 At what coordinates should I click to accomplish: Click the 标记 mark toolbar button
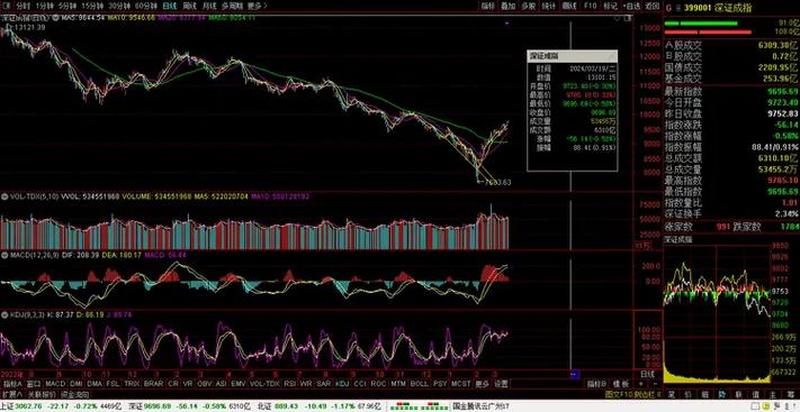[x=610, y=6]
